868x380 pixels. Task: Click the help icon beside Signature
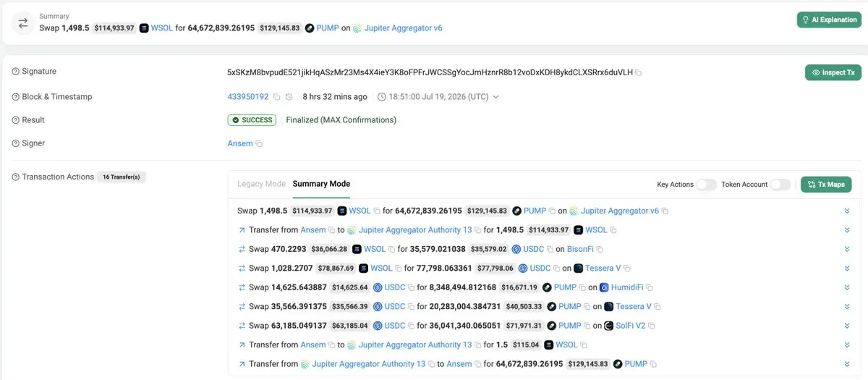(16, 72)
